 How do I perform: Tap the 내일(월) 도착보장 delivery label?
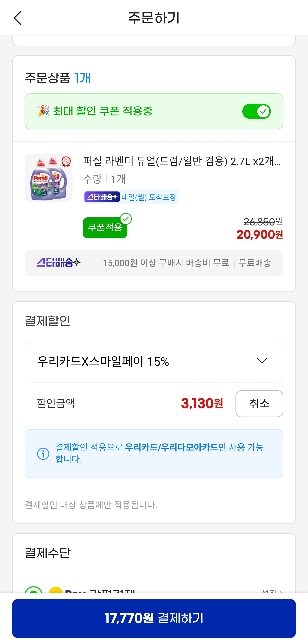[x=149, y=197]
